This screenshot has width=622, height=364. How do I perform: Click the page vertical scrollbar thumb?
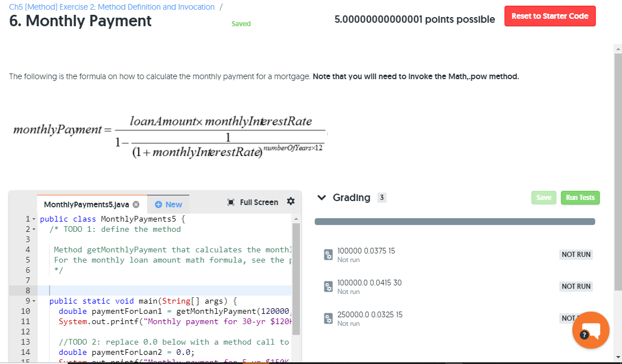tap(617, 171)
